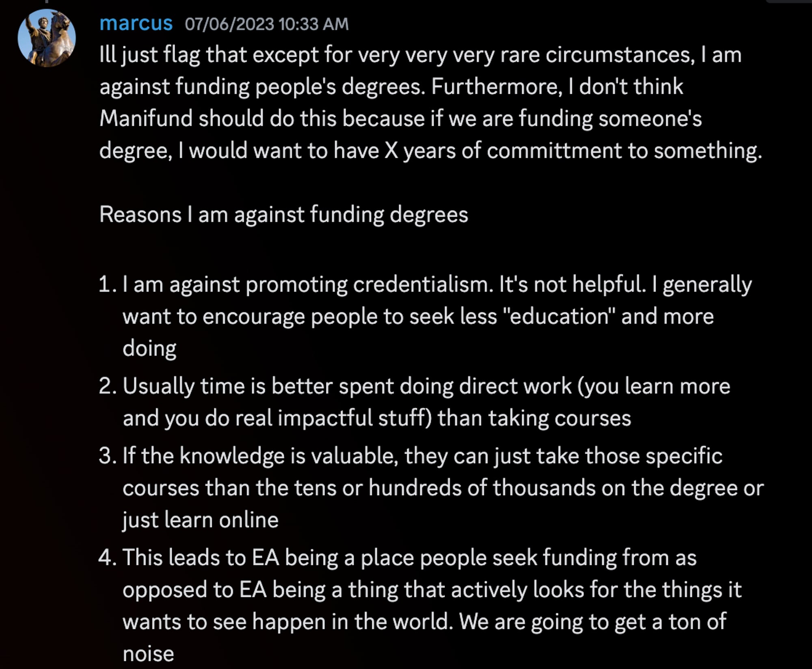
Task: Click list number 2 marker
Action: (108, 386)
